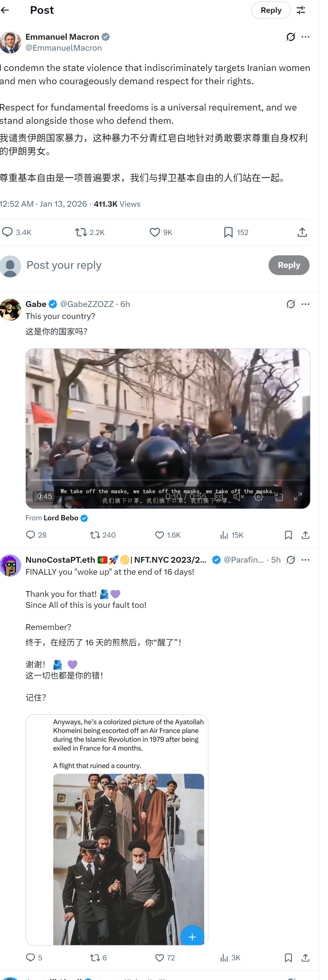Click the gray Reply button beside reply field

(289, 265)
